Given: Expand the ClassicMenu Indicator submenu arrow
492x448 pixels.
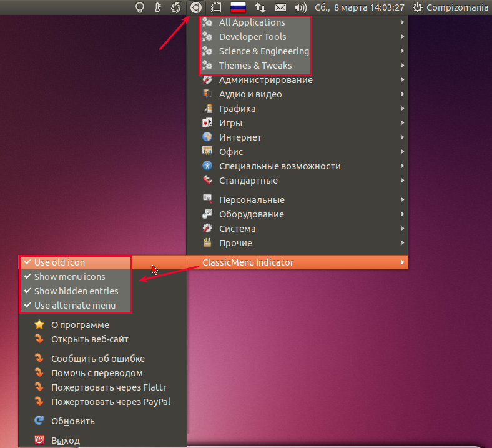Looking at the screenshot, I should 402,262.
